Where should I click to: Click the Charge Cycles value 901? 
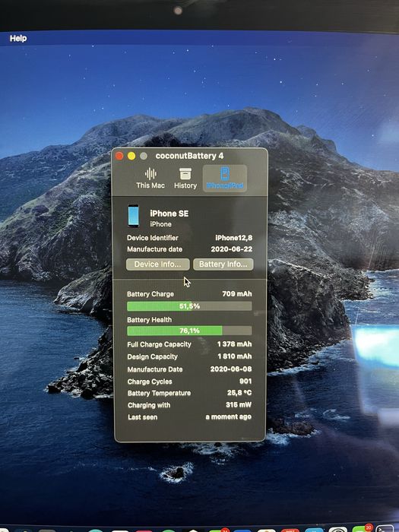(245, 382)
